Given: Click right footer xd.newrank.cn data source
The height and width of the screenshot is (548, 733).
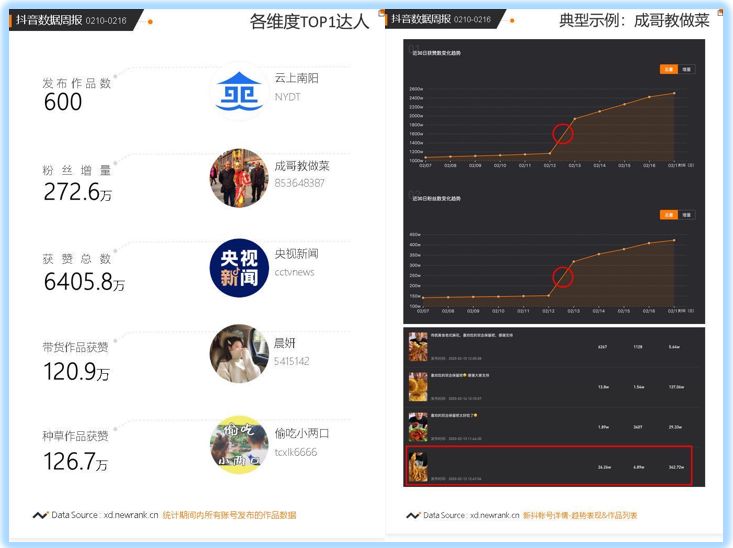Looking at the screenshot, I should [471, 515].
